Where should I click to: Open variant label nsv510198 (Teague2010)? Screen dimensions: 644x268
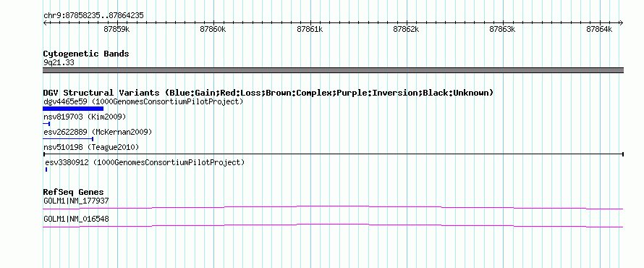pos(91,147)
